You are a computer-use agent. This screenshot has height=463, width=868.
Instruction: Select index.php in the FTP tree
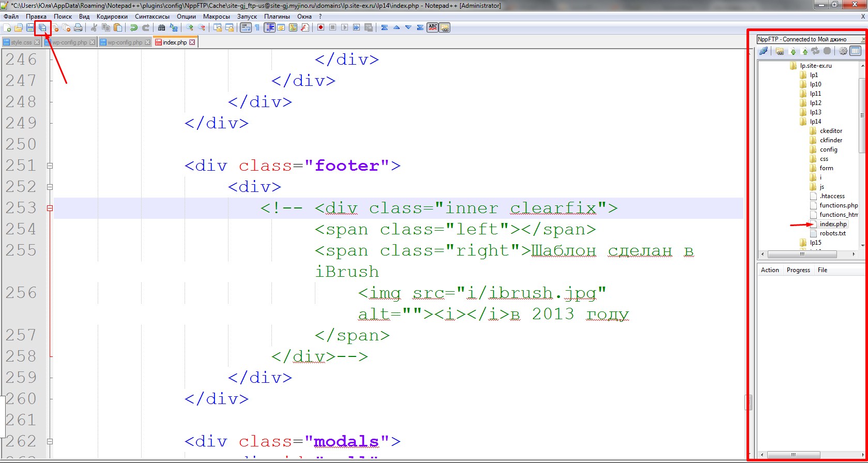pos(833,224)
